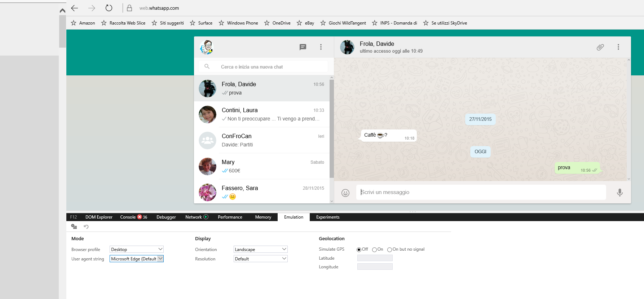644x299 pixels.
Task: Select 'On but no signal' radio option
Action: (389, 250)
